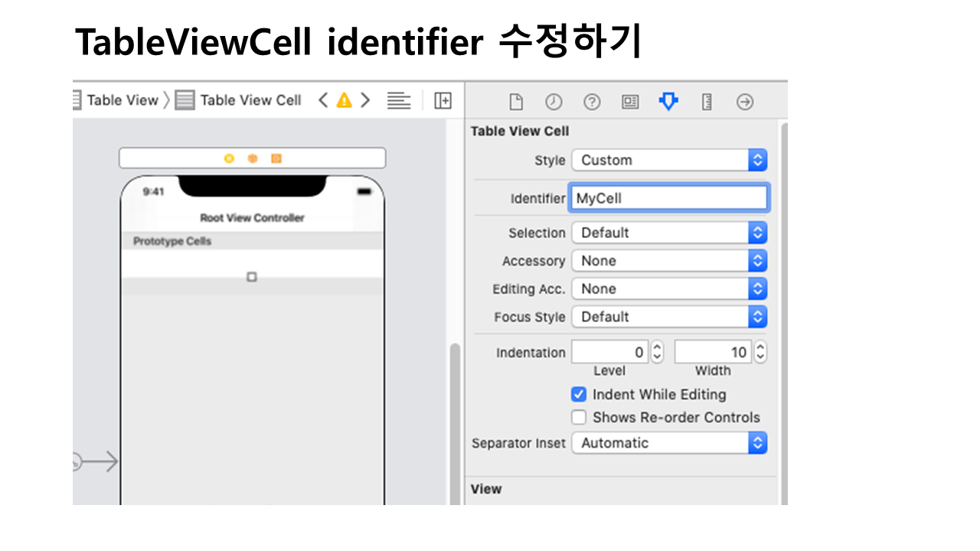Open the History inspector clock icon
Viewport: 980px width, 551px height.
click(554, 102)
